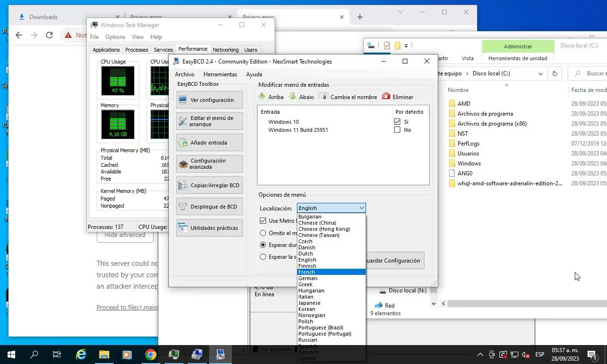Open the Localización language combo box
Screen dimensions: 607x364
click(x=331, y=208)
